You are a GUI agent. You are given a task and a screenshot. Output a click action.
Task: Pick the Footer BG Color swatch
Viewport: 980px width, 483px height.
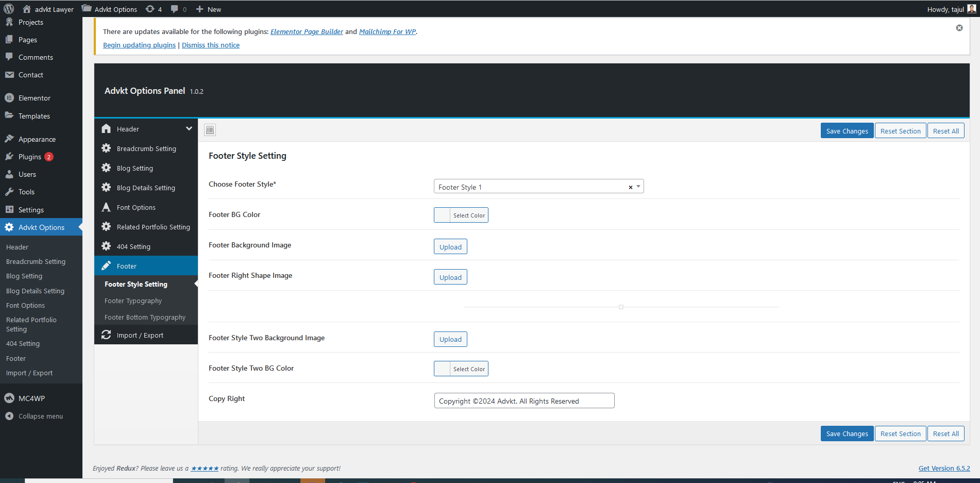(443, 215)
